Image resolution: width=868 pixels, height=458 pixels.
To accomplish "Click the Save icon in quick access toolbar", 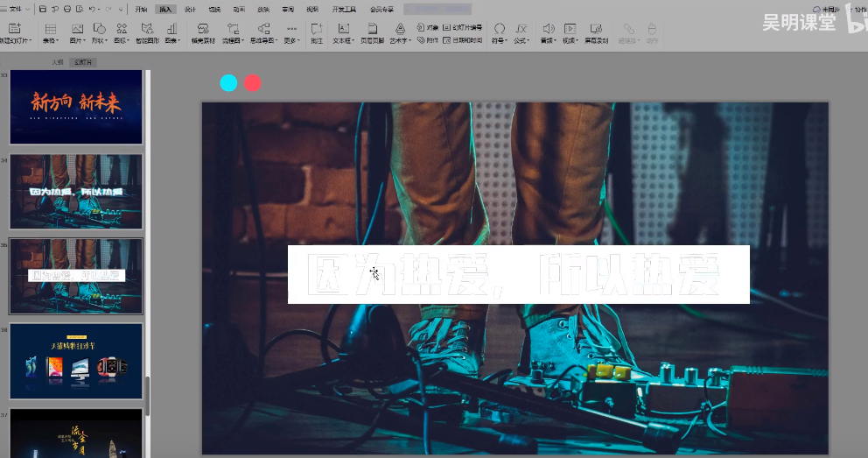I will point(43,10).
